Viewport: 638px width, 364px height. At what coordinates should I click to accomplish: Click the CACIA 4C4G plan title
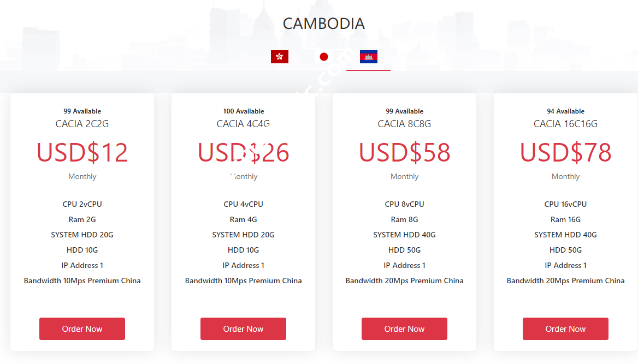pyautogui.click(x=243, y=124)
